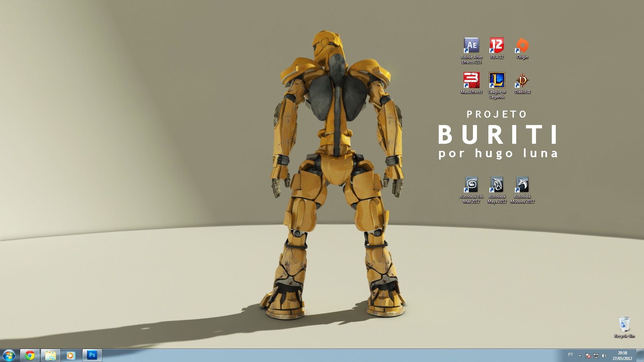The height and width of the screenshot is (362, 644).
Task: Open Windows Media Player from the taskbar
Action: point(71,355)
